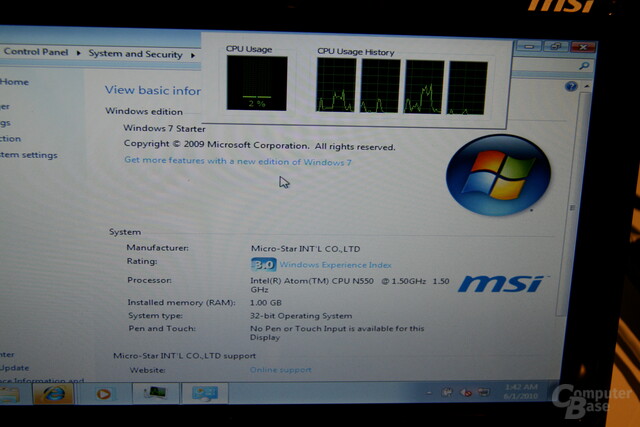This screenshot has height=427, width=640.
Task: Open Internet Explorer from the taskbar
Action: [x=54, y=393]
